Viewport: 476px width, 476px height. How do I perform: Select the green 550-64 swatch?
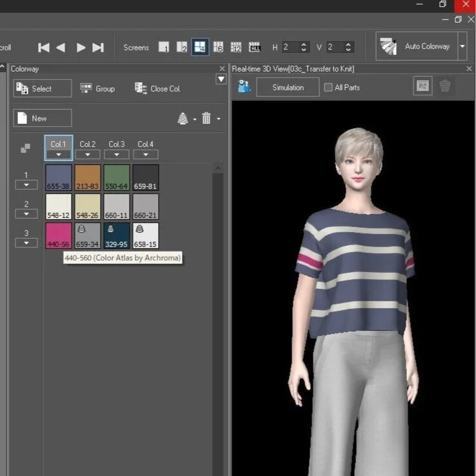click(117, 177)
